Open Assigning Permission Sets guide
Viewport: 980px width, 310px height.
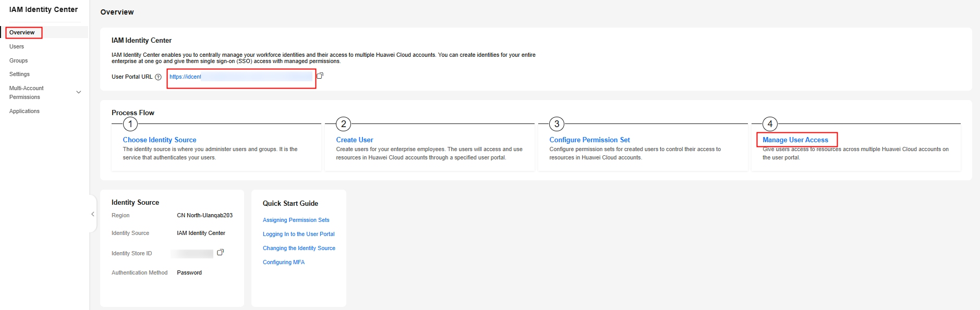pyautogui.click(x=296, y=220)
